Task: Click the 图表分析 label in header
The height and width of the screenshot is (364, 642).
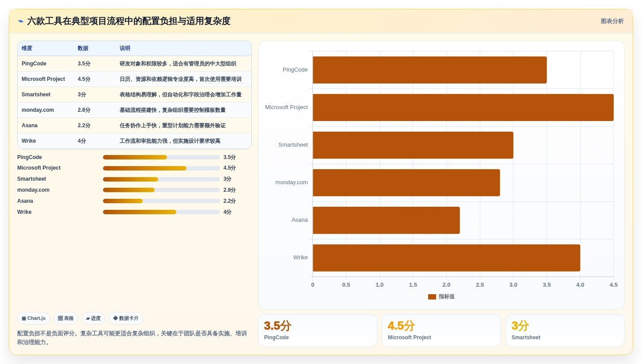Action: pyautogui.click(x=612, y=21)
